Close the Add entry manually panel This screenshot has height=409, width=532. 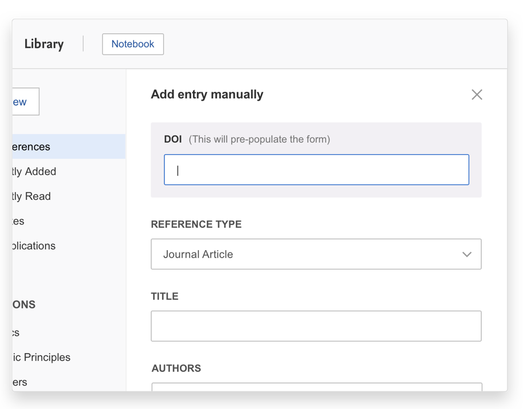click(x=477, y=95)
